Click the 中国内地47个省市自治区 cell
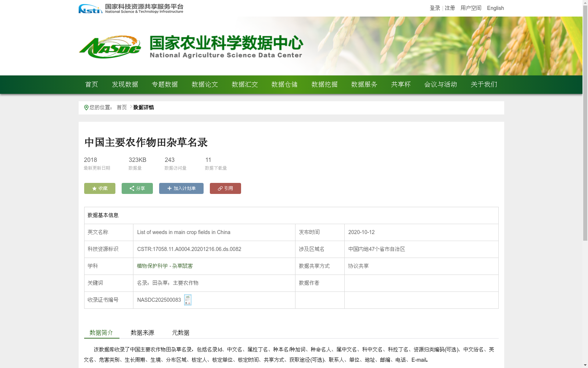Viewport: 588px width, 368px height. (377, 249)
